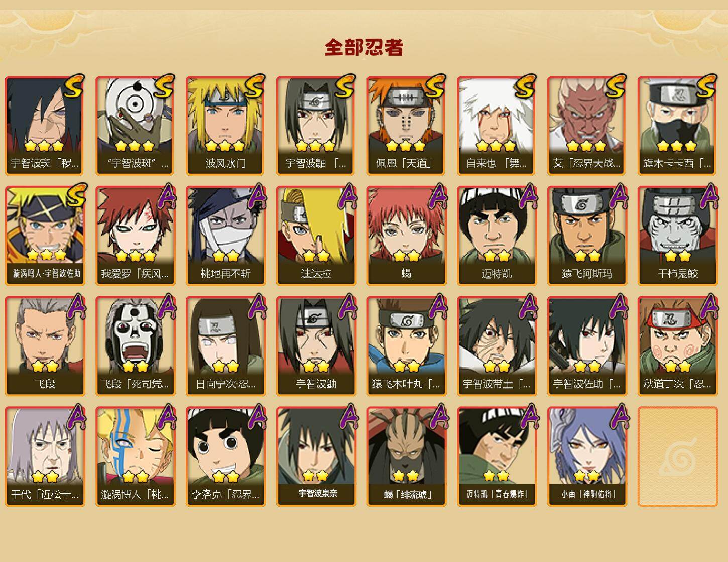The width and height of the screenshot is (728, 562).
Task: Click the A rank badge on 迪达拉
Action: [x=347, y=196]
